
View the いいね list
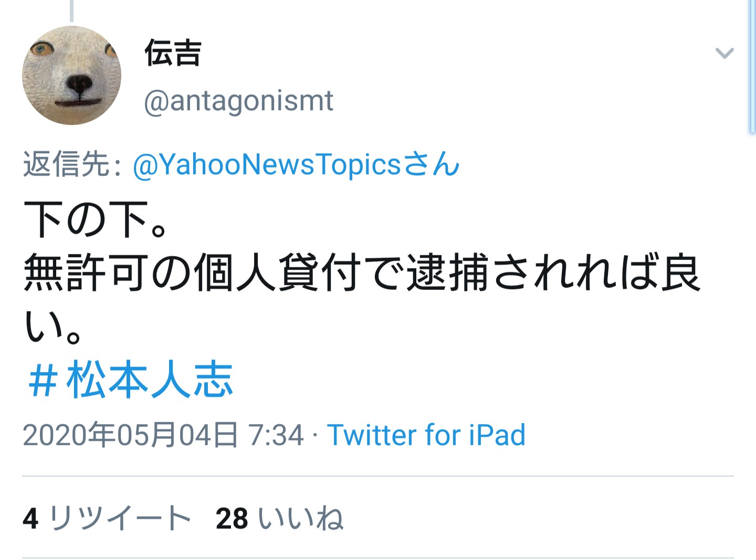[x=300, y=518]
